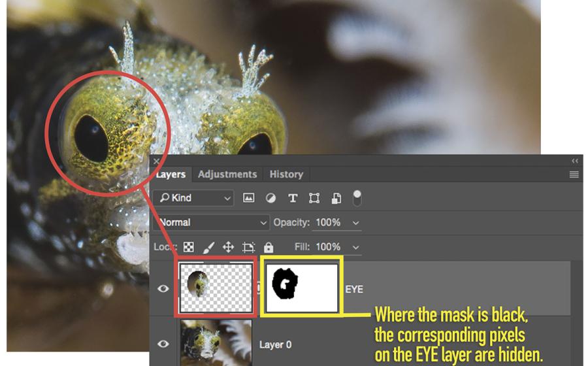The width and height of the screenshot is (588, 366).
Task: Click the lock all padlock icon
Action: tap(268, 247)
